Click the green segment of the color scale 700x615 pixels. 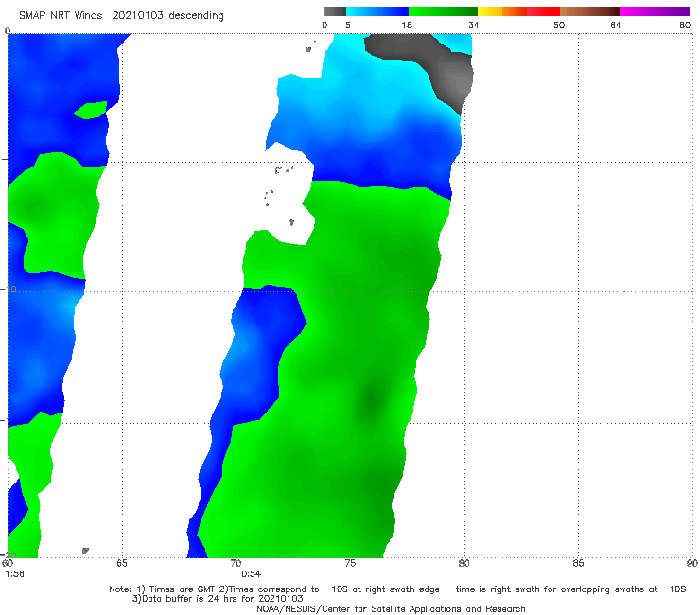point(443,11)
